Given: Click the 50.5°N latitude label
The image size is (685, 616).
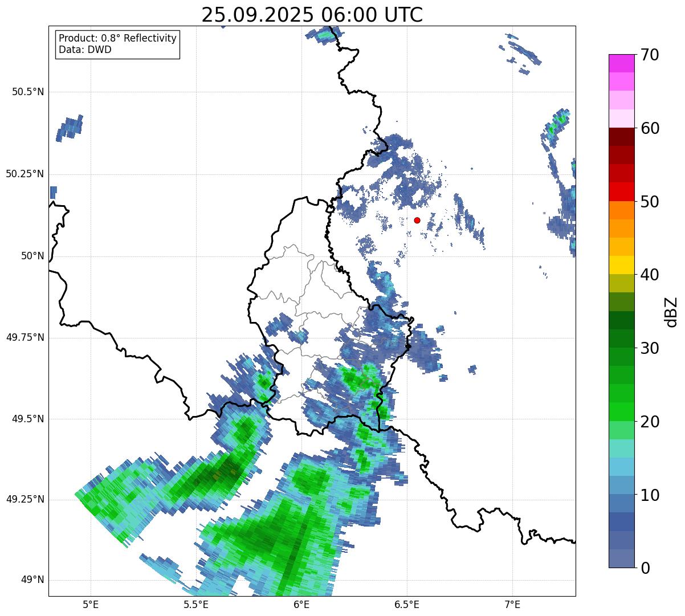Looking at the screenshot, I should click(28, 92).
